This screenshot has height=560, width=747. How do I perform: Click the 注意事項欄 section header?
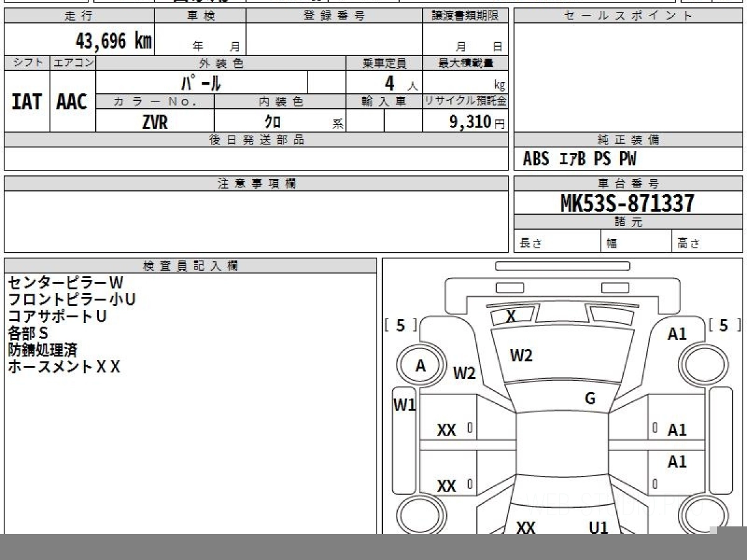tap(256, 184)
